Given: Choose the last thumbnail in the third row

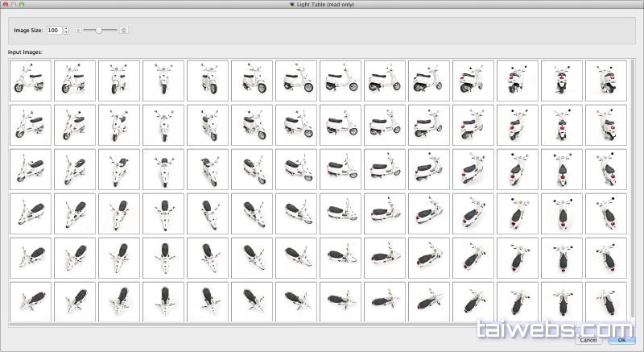Looking at the screenshot, I should pyautogui.click(x=606, y=169).
